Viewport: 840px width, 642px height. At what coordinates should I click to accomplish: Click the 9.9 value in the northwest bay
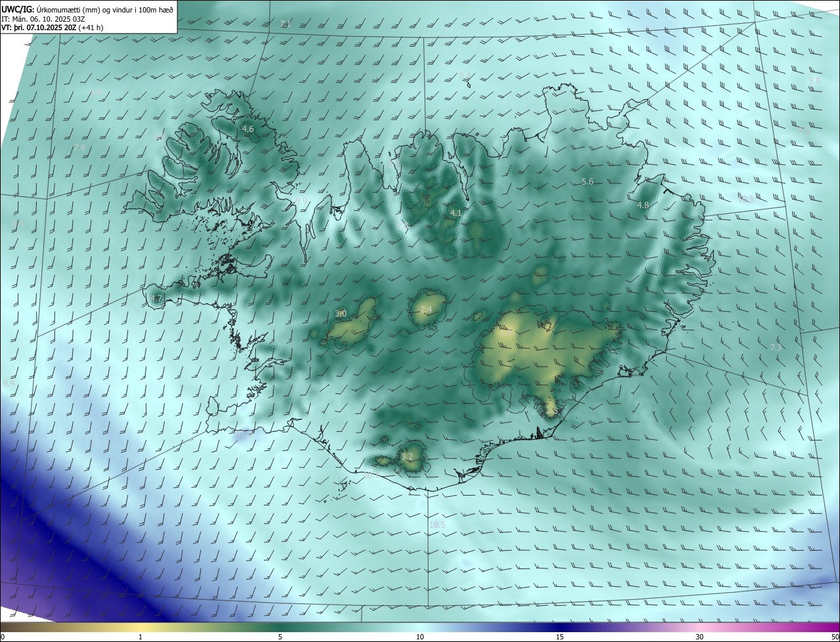click(301, 201)
